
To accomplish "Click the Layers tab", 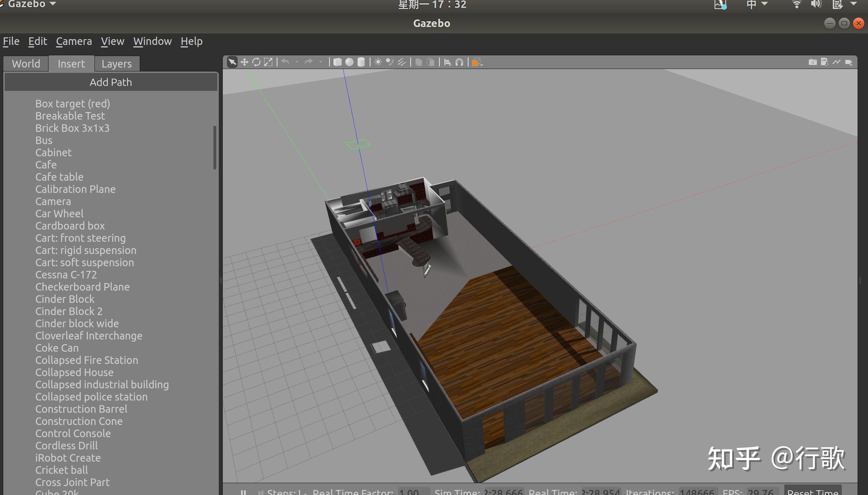I will click(116, 63).
